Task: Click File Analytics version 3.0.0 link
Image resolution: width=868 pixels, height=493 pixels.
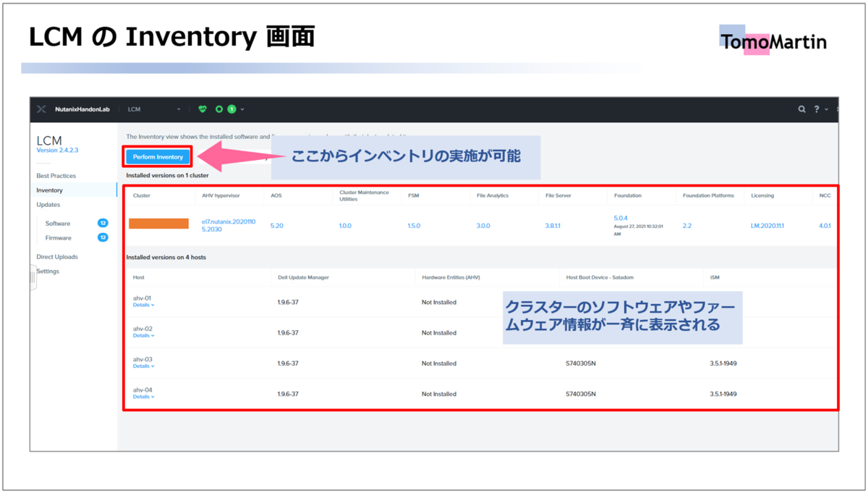Action: pyautogui.click(x=483, y=226)
